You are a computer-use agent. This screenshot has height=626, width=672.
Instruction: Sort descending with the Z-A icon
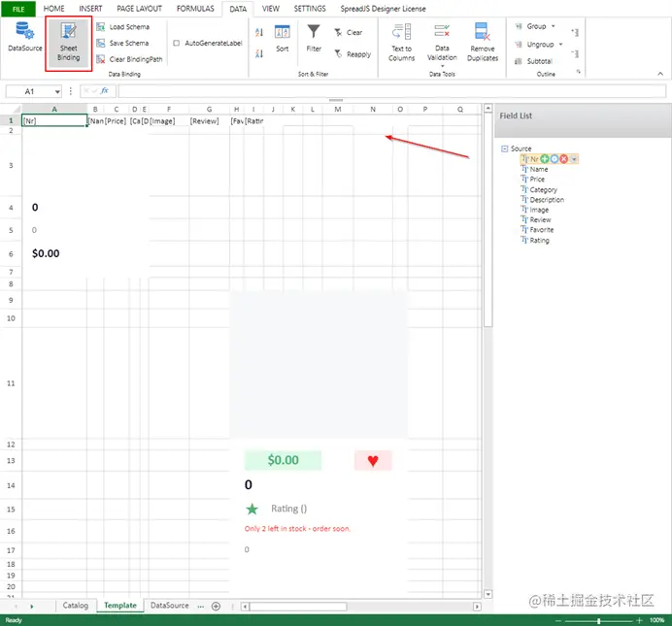tap(259, 54)
